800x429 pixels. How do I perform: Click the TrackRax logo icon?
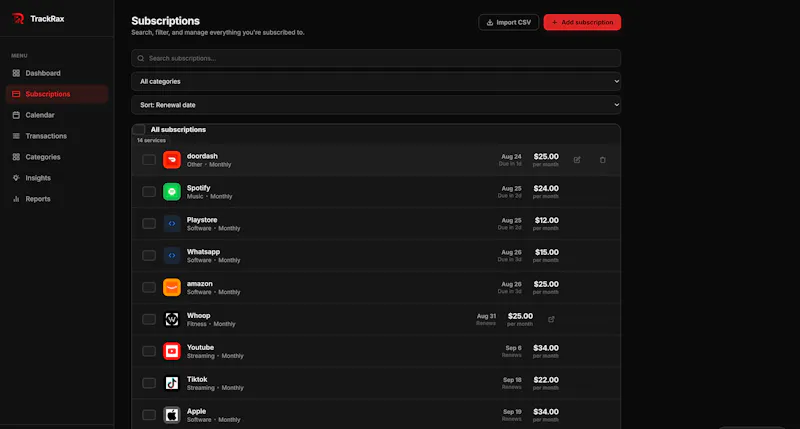(18, 19)
